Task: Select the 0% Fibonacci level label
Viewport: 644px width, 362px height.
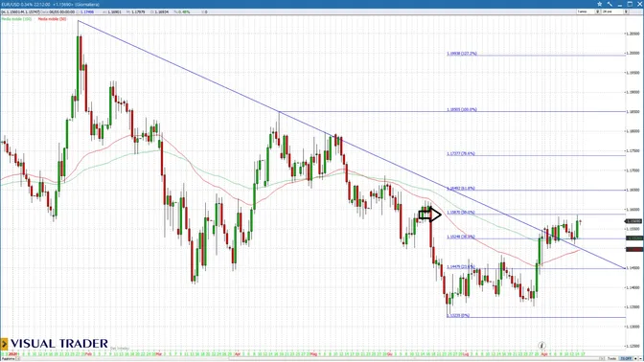Action: click(x=458, y=316)
